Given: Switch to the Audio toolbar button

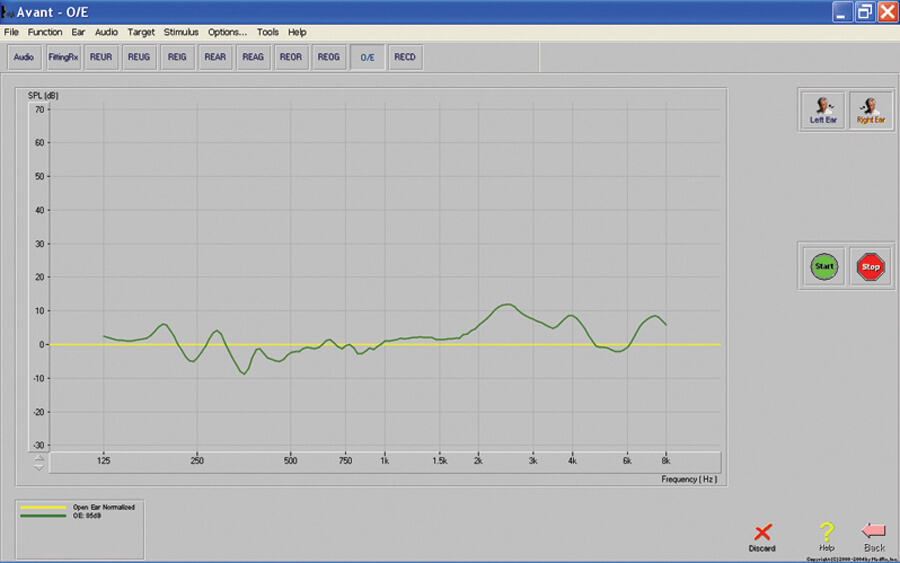Looking at the screenshot, I should (x=24, y=57).
